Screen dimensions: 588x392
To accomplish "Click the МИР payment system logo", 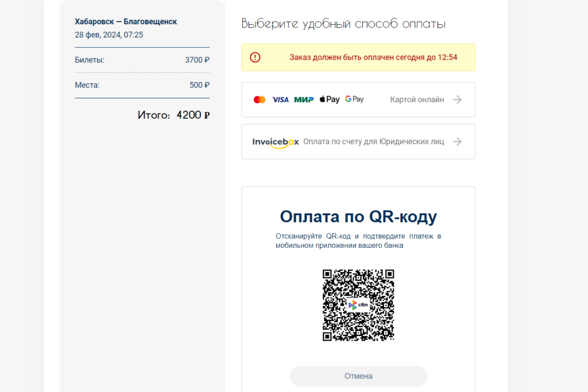I will 304,100.
